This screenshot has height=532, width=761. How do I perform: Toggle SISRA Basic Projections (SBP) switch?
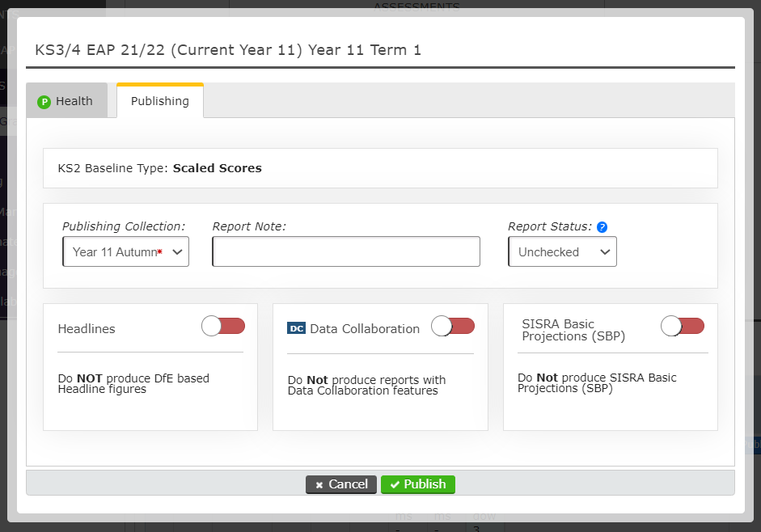683,326
